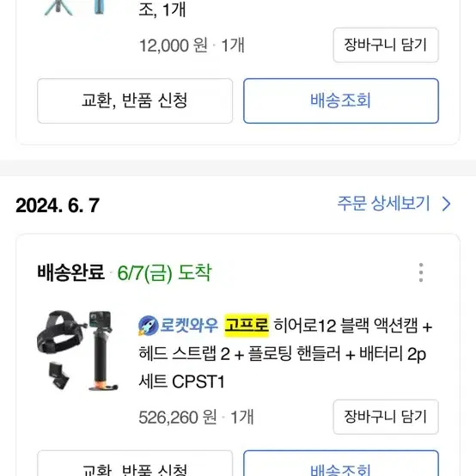The height and width of the screenshot is (476, 476).
Task: Click the 2024. 6. 7 order date heading
Action: point(58,205)
